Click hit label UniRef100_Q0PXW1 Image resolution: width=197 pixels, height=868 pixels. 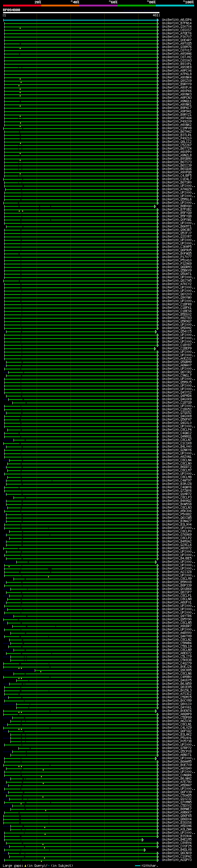176,220
